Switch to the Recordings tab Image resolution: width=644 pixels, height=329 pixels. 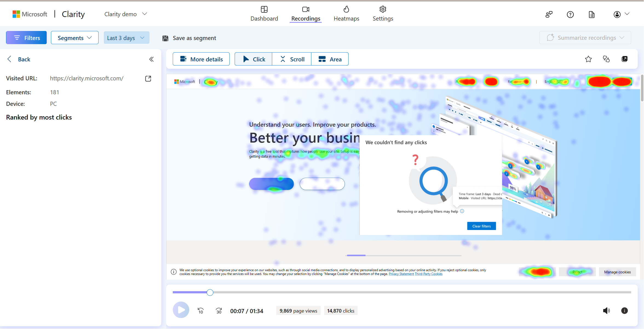coord(306,14)
